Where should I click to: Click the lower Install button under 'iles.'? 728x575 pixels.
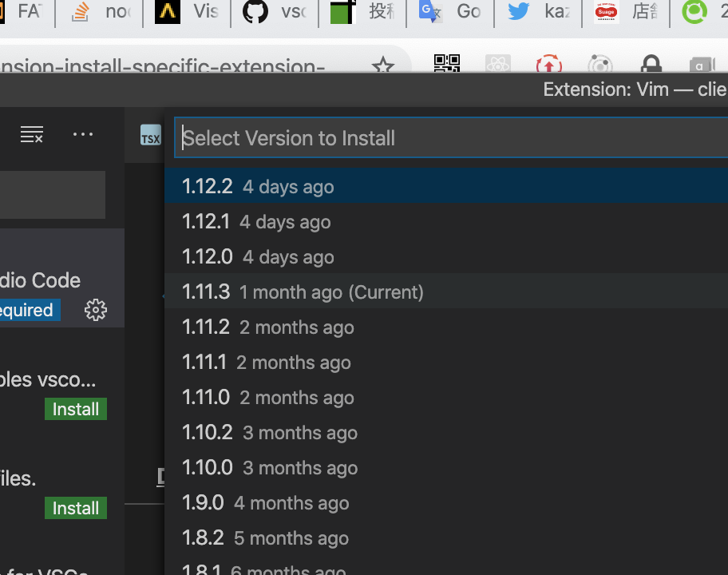76,509
